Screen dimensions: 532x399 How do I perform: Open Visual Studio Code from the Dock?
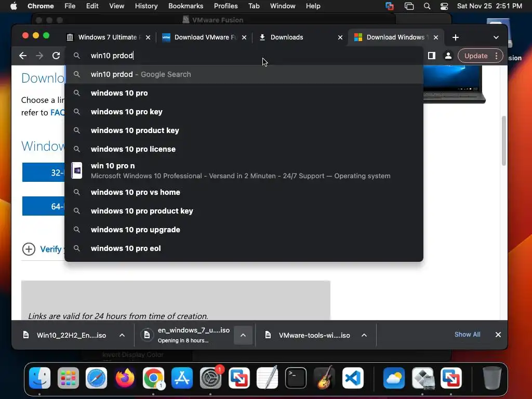[x=353, y=378]
